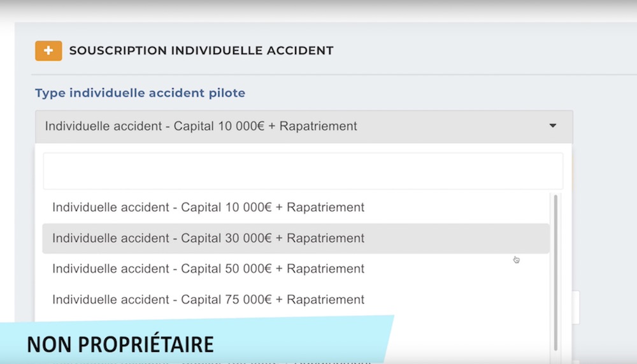The height and width of the screenshot is (364, 637).
Task: Choose the Capital 30 000€ option
Action: point(208,239)
